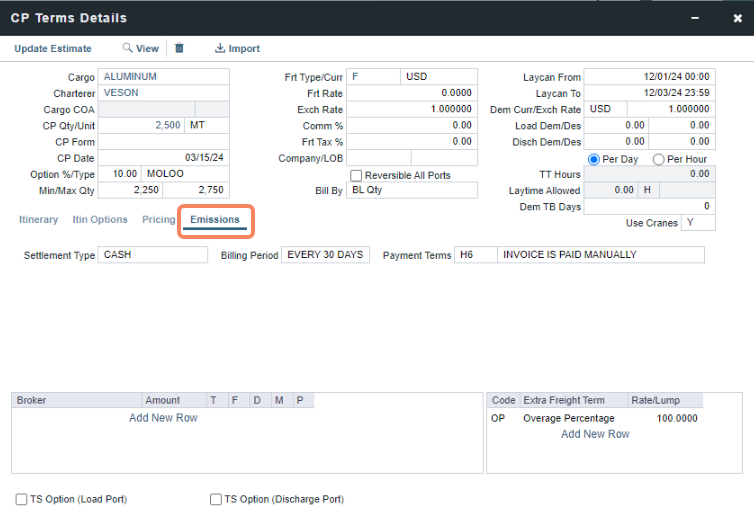
Task: Click Update Estimate button
Action: [53, 48]
